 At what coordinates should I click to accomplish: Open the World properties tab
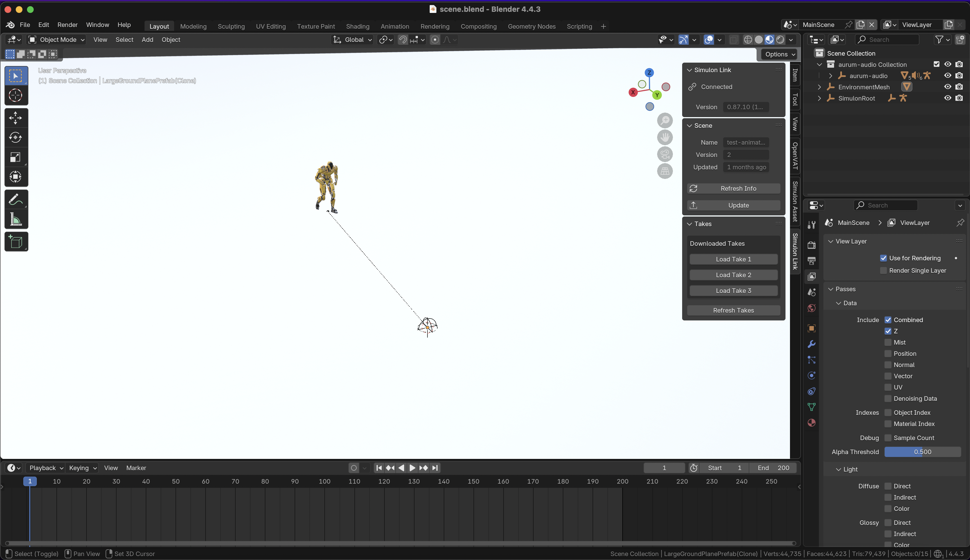[812, 308]
